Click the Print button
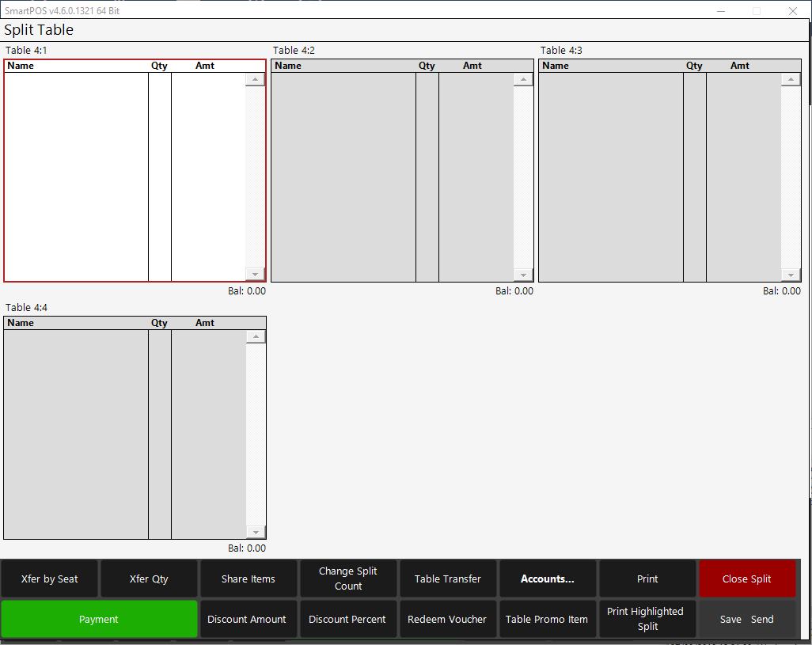This screenshot has height=645, width=812. [647, 579]
